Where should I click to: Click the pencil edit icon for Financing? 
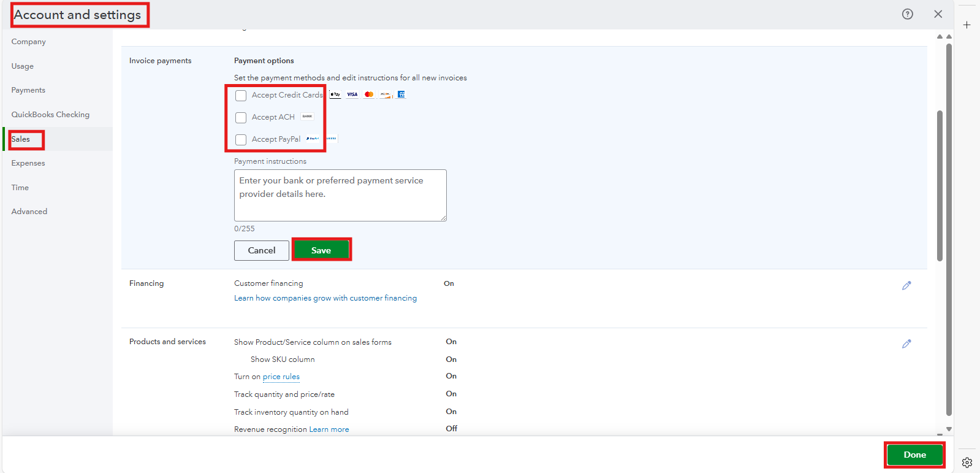click(906, 285)
